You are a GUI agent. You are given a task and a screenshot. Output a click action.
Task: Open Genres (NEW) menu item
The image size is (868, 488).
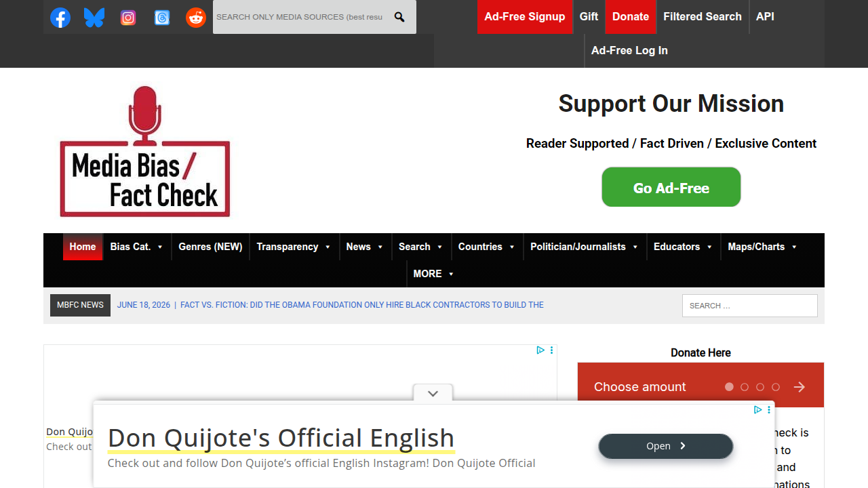click(x=210, y=247)
